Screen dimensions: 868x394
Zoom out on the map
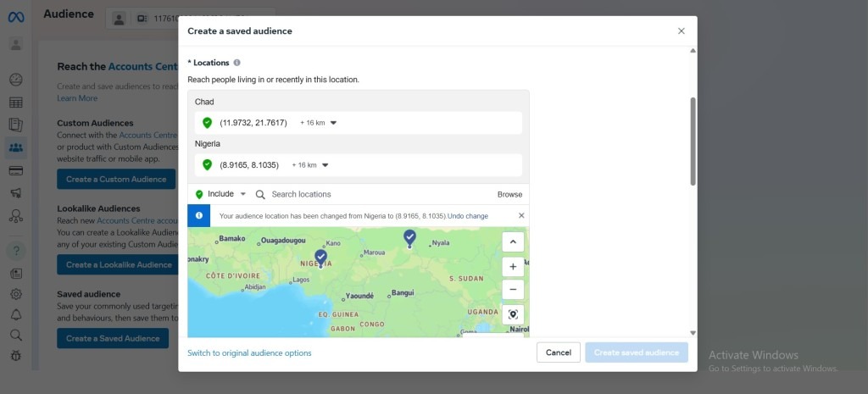[x=513, y=290]
